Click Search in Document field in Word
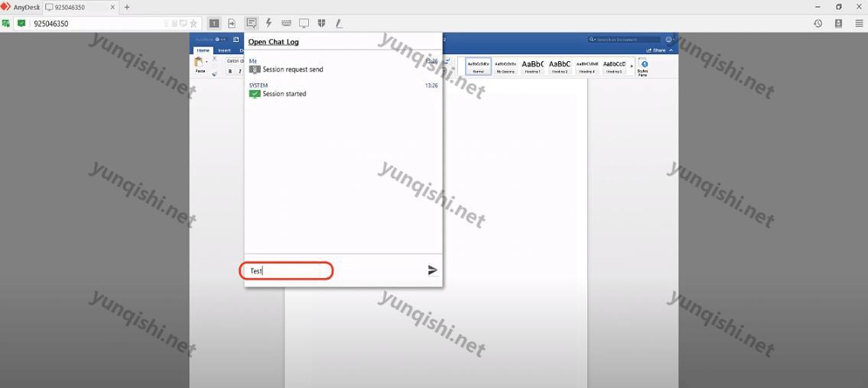This screenshot has height=388, width=868. 624,39
